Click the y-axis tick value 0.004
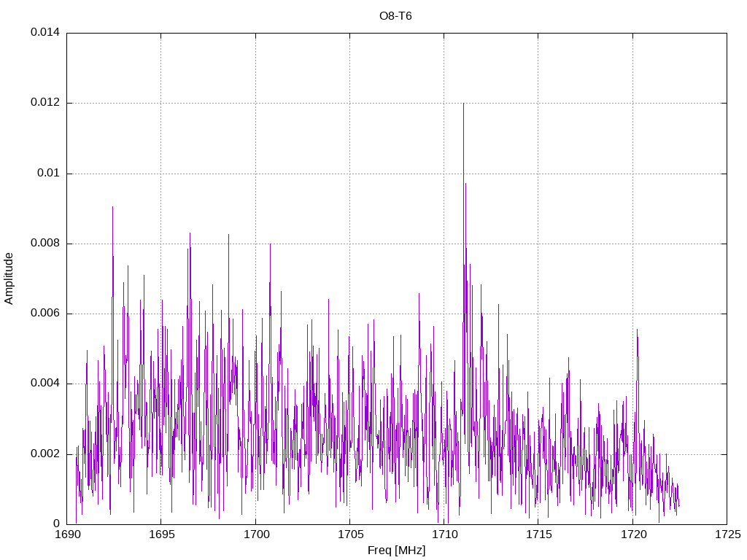This screenshot has height=560, width=747. coord(45,384)
